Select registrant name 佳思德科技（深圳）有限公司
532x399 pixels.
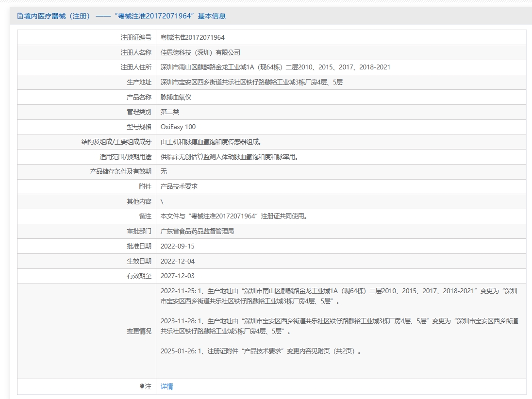tap(200, 52)
